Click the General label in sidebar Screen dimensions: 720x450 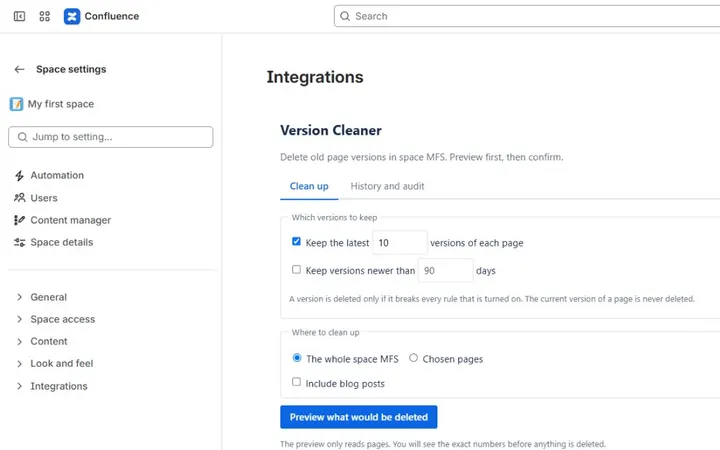pyautogui.click(x=49, y=298)
